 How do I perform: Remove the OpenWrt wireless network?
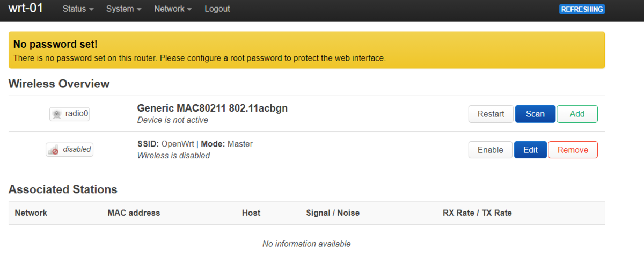573,150
